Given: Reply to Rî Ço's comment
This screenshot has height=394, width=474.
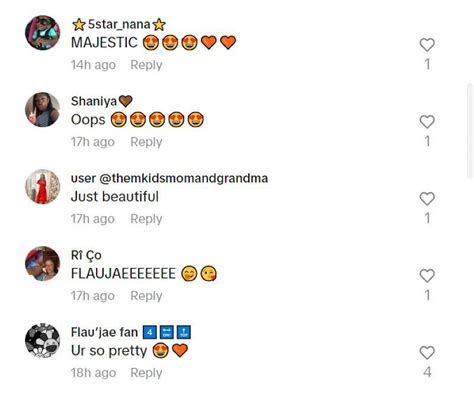Looking at the screenshot, I should point(146,296).
